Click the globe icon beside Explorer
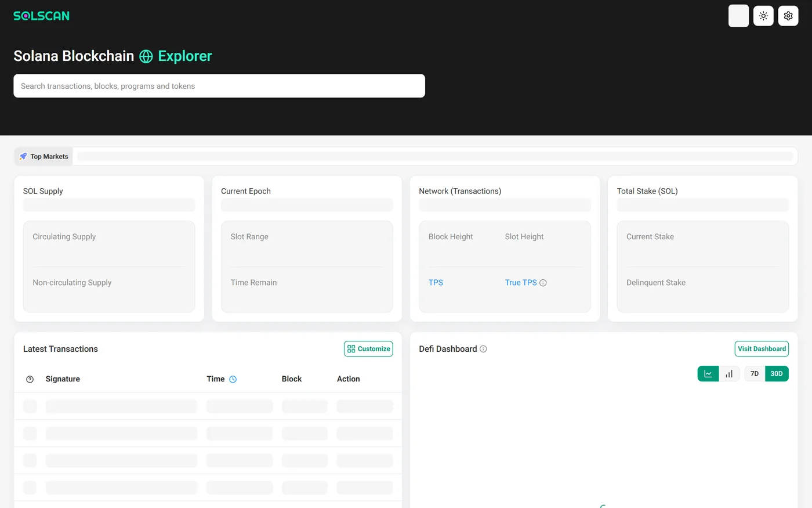812x508 pixels. [146, 56]
